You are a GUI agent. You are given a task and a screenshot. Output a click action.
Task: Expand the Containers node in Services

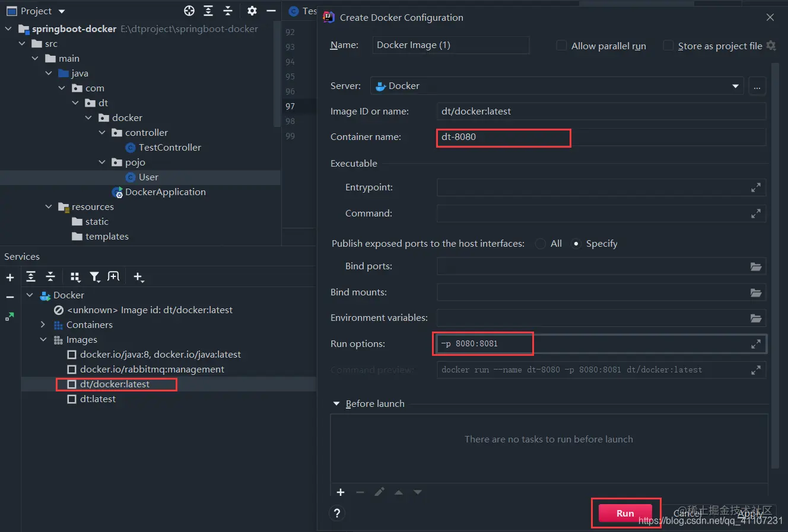point(43,325)
